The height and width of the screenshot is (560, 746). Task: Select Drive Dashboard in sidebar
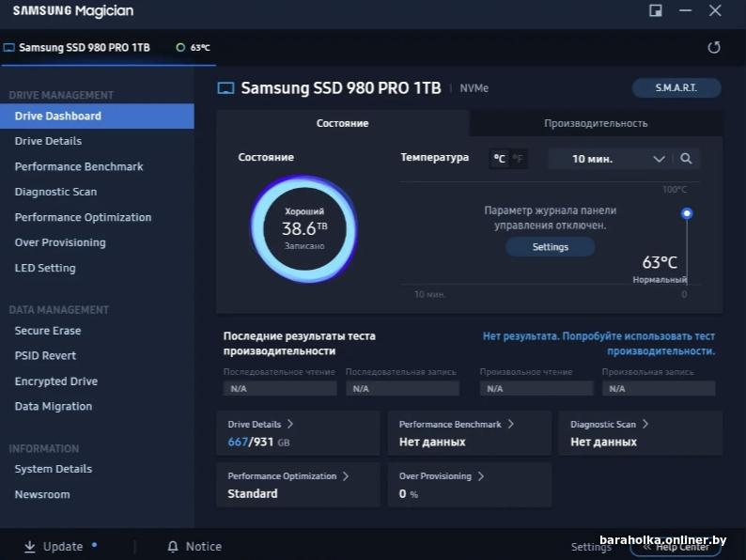click(x=97, y=117)
